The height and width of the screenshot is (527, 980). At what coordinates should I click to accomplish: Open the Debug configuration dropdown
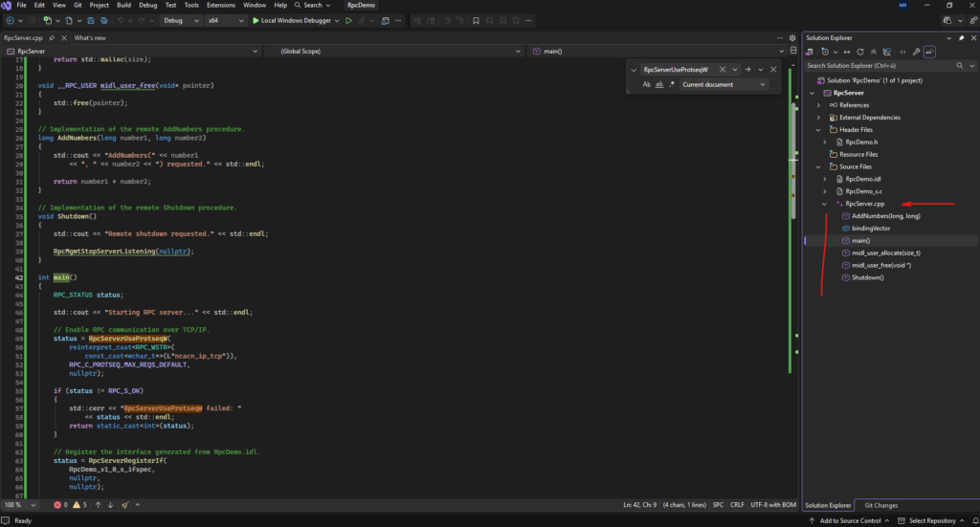181,21
